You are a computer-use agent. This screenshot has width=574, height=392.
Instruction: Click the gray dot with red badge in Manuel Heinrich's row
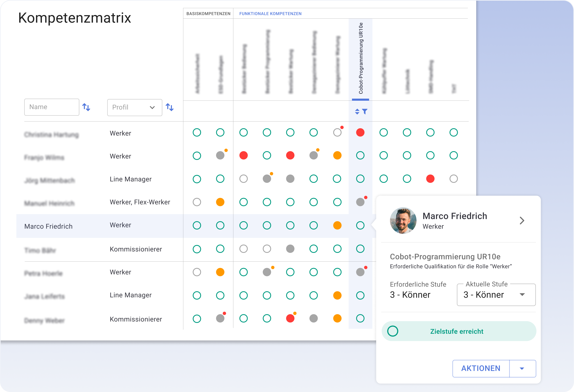pos(360,202)
